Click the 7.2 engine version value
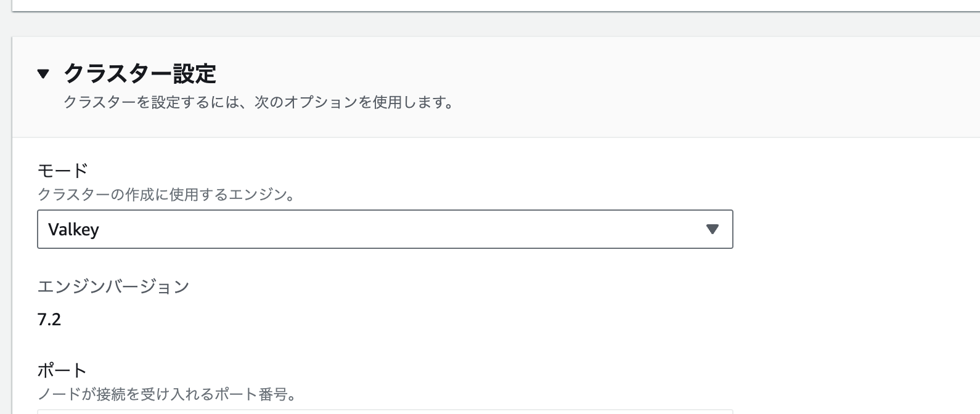The image size is (980, 414). coord(49,319)
